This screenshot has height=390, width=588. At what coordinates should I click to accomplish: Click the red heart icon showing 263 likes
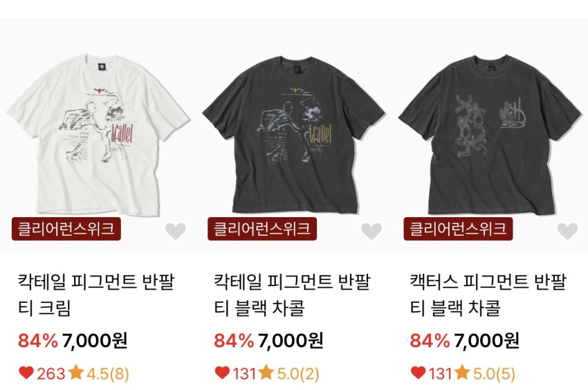point(26,373)
